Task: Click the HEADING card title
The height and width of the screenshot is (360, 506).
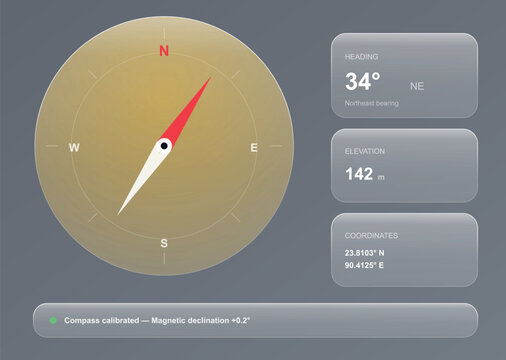Action: click(361, 57)
